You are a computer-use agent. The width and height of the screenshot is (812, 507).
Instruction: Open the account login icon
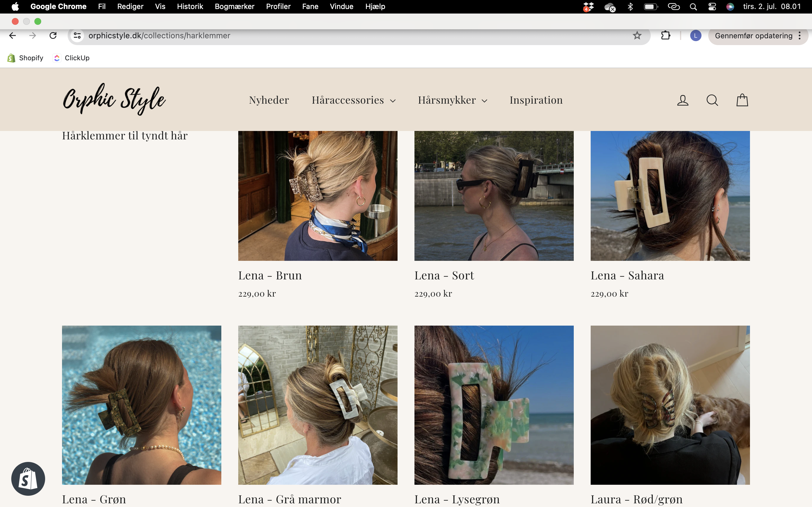683,100
